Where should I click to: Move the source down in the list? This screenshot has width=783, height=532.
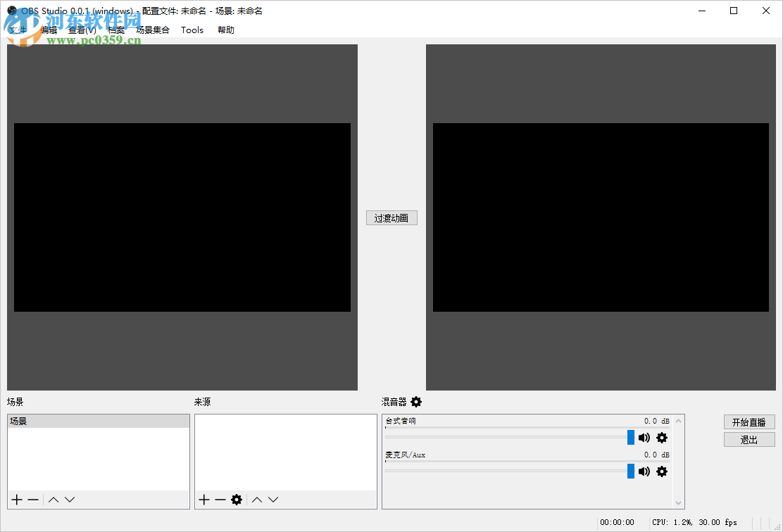(273, 500)
